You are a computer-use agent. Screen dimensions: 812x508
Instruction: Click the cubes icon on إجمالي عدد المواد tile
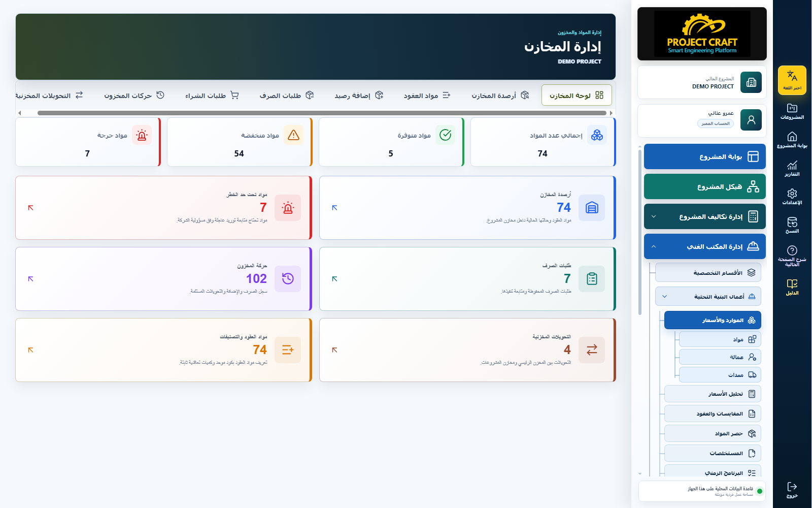point(597,135)
